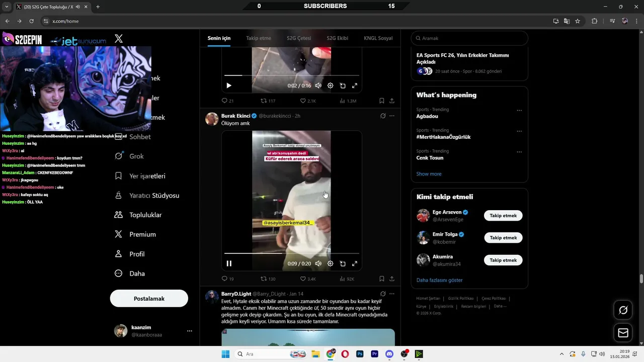Image resolution: width=644 pixels, height=362 pixels.
Task: Play the top video at 0:02
Action: click(x=229, y=85)
